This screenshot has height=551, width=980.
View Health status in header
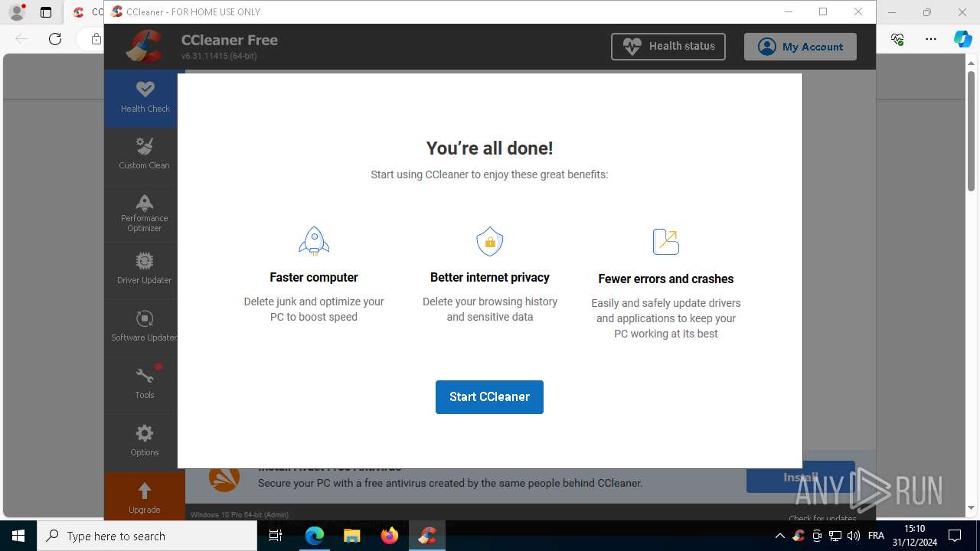pyautogui.click(x=668, y=47)
